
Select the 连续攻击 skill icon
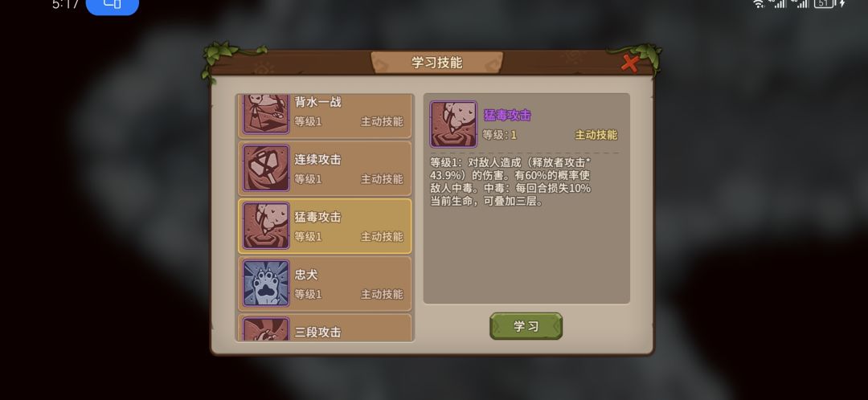[266, 168]
